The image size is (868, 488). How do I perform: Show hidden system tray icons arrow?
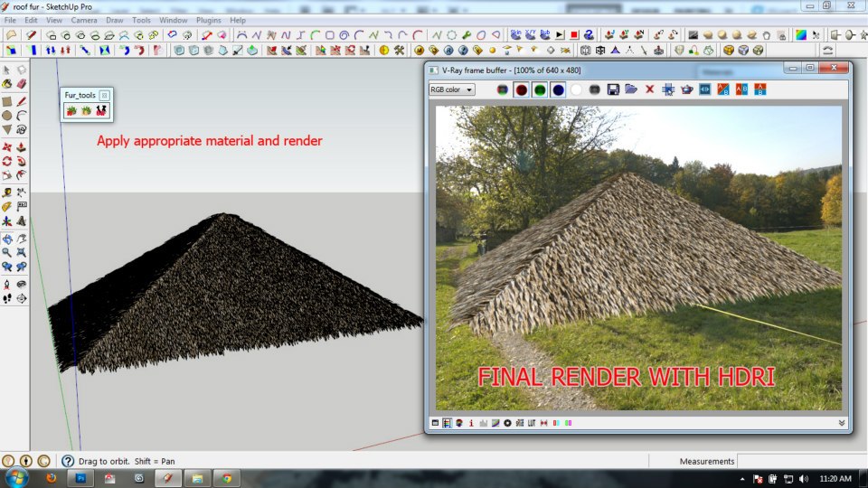(741, 479)
